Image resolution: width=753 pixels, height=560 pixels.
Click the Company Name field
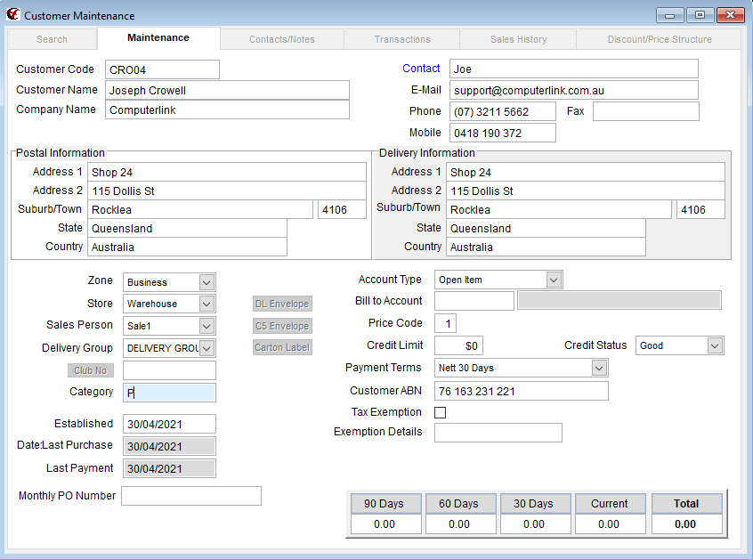(227, 110)
